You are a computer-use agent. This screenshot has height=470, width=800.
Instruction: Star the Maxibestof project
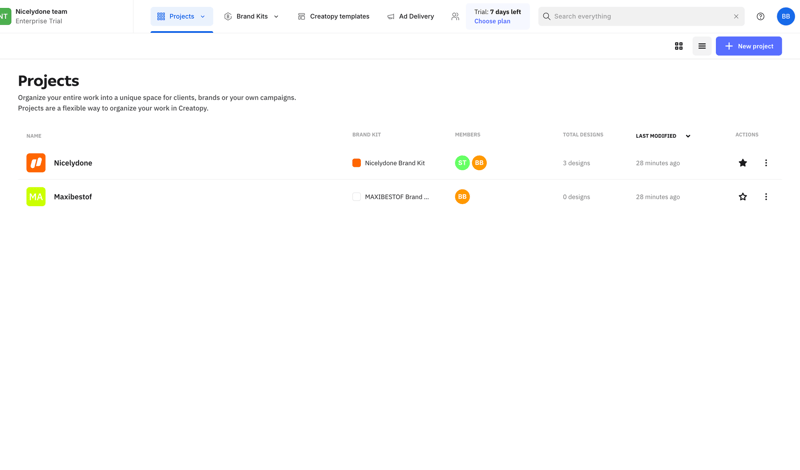(x=742, y=196)
